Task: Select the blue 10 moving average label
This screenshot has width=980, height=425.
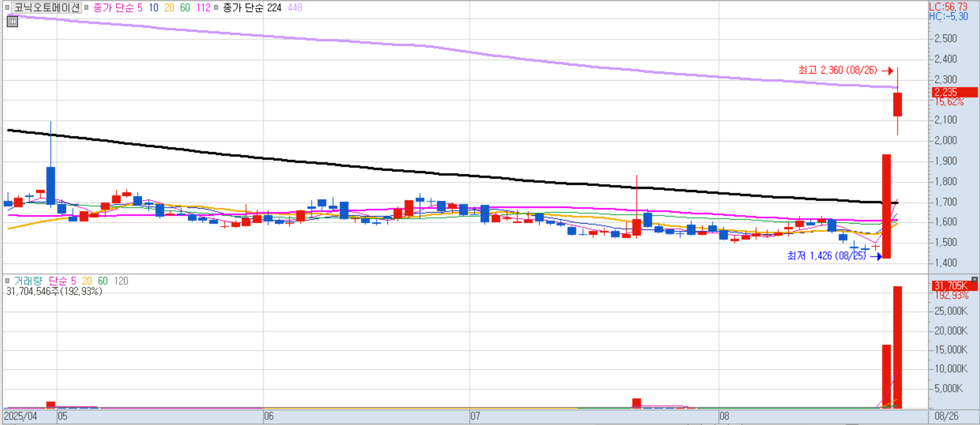Action: click(153, 8)
